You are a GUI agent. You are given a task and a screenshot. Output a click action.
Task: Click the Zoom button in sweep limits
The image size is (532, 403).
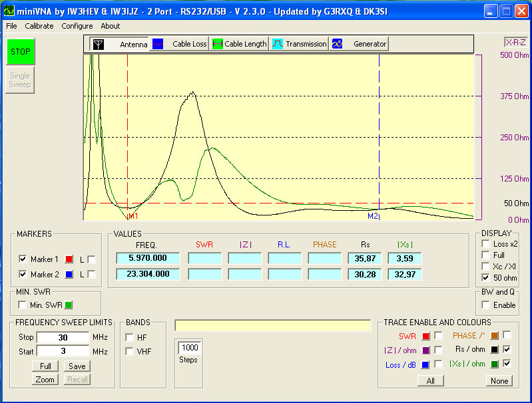coord(45,379)
